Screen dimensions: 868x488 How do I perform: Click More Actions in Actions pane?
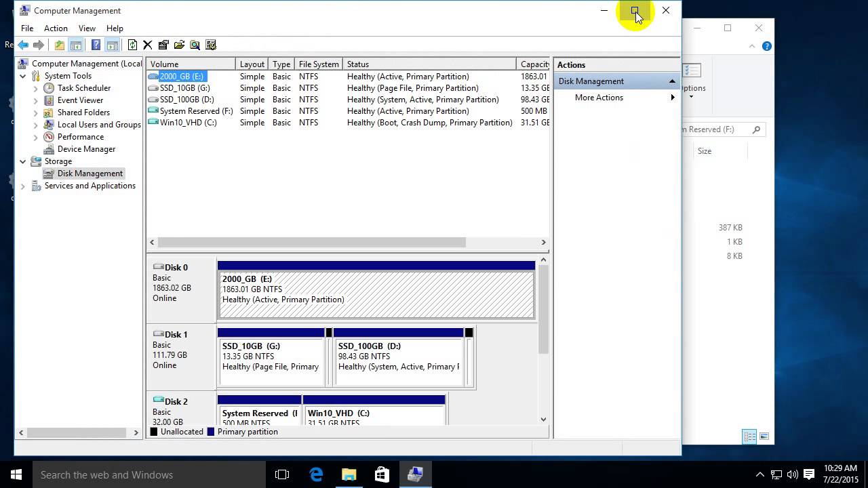tap(599, 98)
